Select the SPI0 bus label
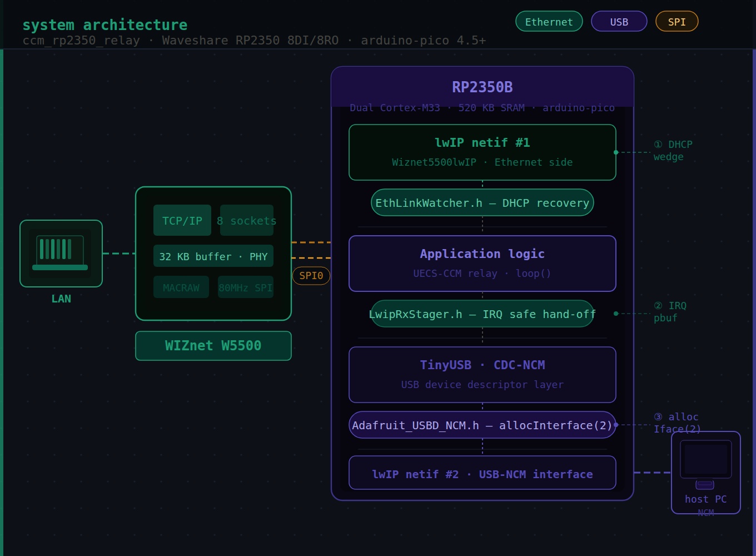The image size is (756, 556). click(311, 276)
